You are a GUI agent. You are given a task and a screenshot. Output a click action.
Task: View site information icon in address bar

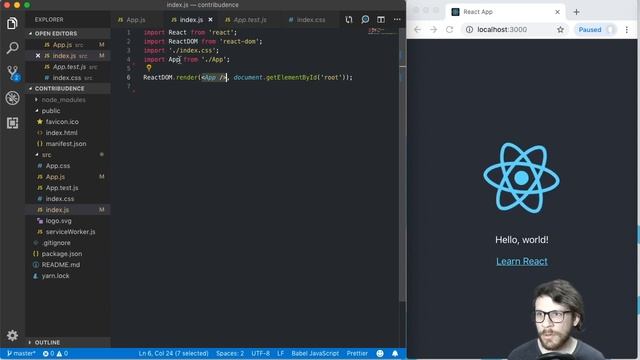click(469, 29)
